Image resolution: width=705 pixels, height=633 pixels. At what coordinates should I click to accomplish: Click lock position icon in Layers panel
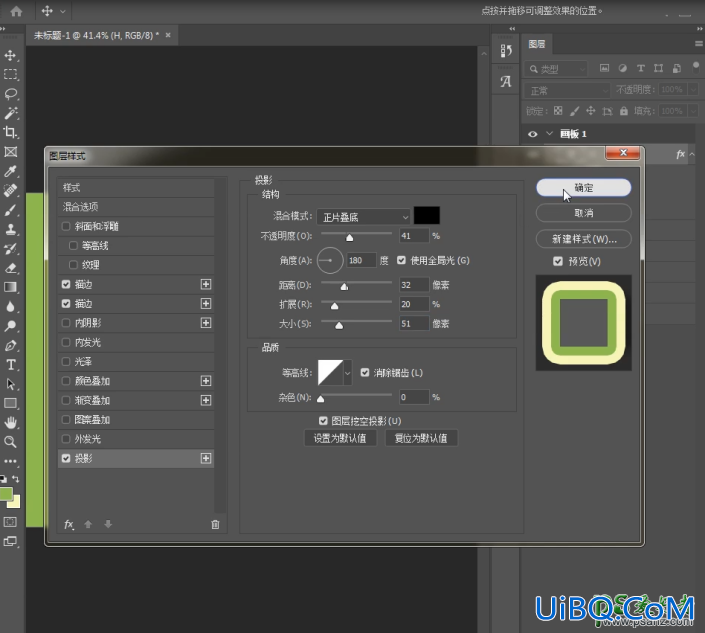(x=590, y=111)
